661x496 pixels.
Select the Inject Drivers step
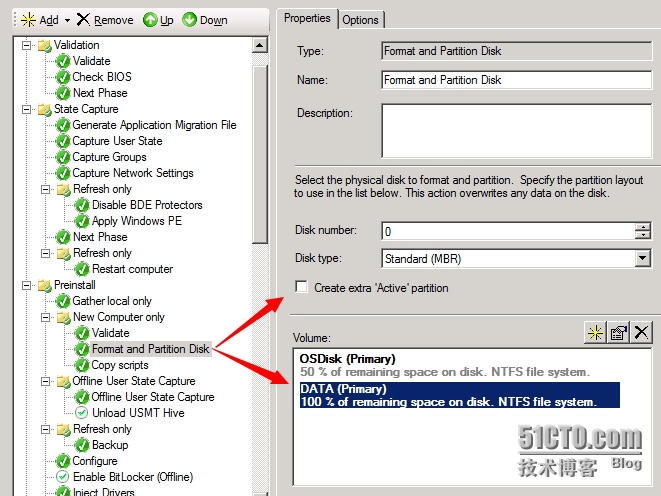click(x=103, y=491)
